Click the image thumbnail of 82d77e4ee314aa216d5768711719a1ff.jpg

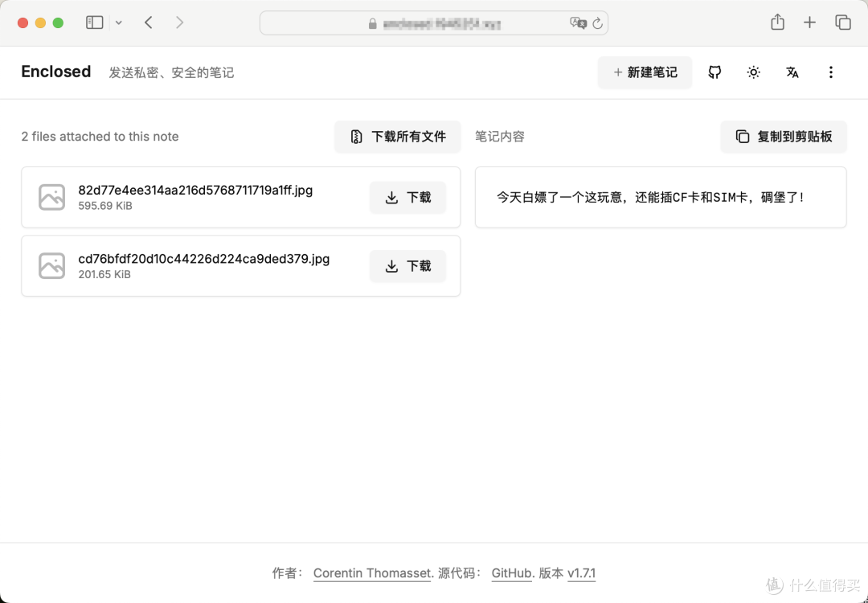(51, 197)
